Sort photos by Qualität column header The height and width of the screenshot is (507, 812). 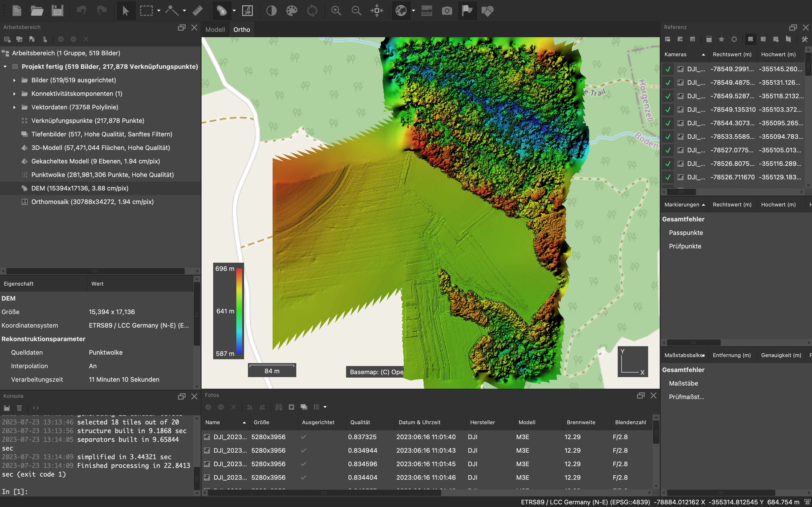click(360, 422)
